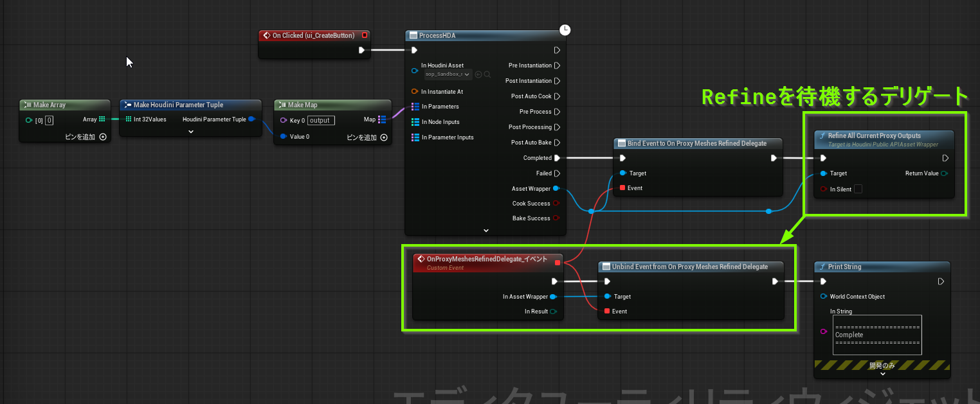Click the Add Pin plus on Make Map
This screenshot has height=404, width=980.
click(x=384, y=137)
